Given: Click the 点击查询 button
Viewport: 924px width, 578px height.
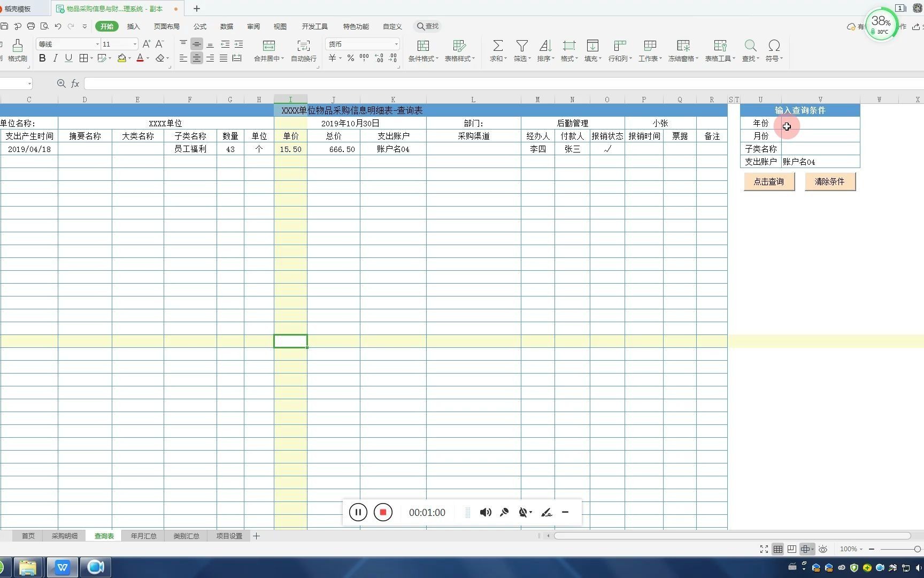Looking at the screenshot, I should click(769, 181).
